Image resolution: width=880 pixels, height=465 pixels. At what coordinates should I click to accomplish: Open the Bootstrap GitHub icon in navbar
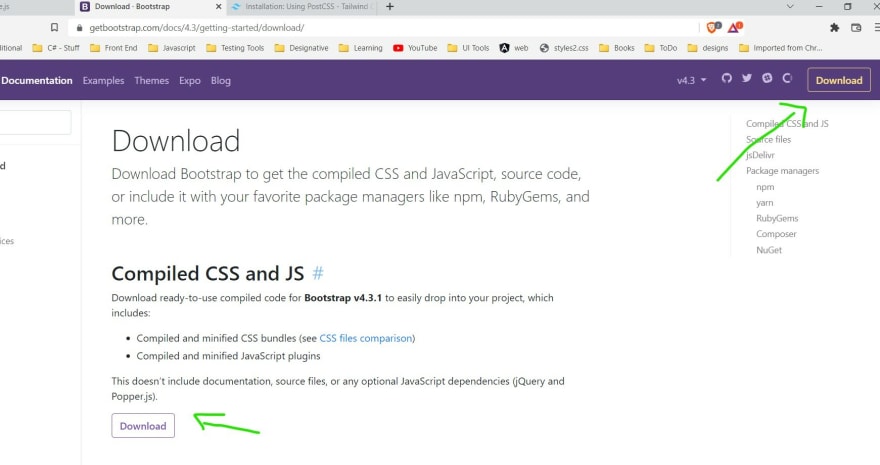tap(727, 79)
